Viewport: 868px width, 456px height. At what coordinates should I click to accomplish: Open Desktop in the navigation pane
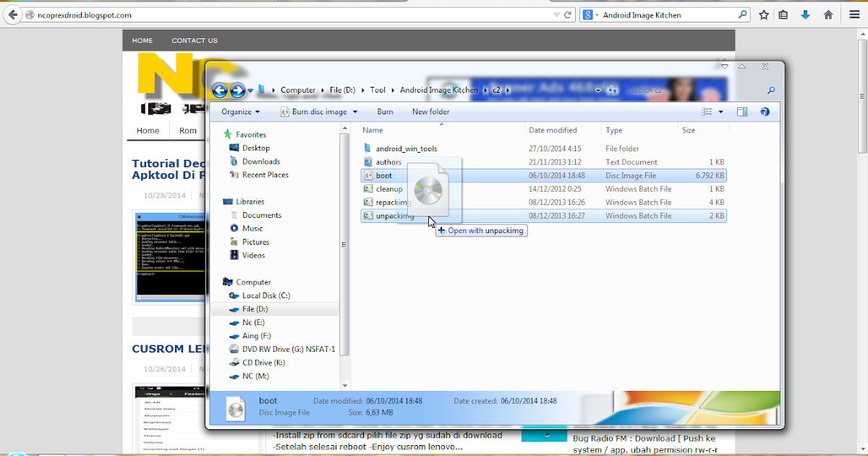(255, 148)
